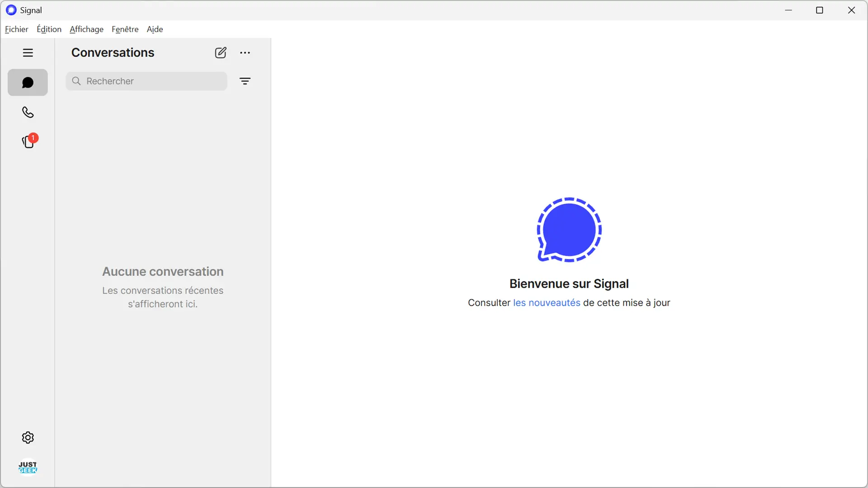868x488 pixels.
Task: Click the large Signal logo
Action: click(x=569, y=230)
